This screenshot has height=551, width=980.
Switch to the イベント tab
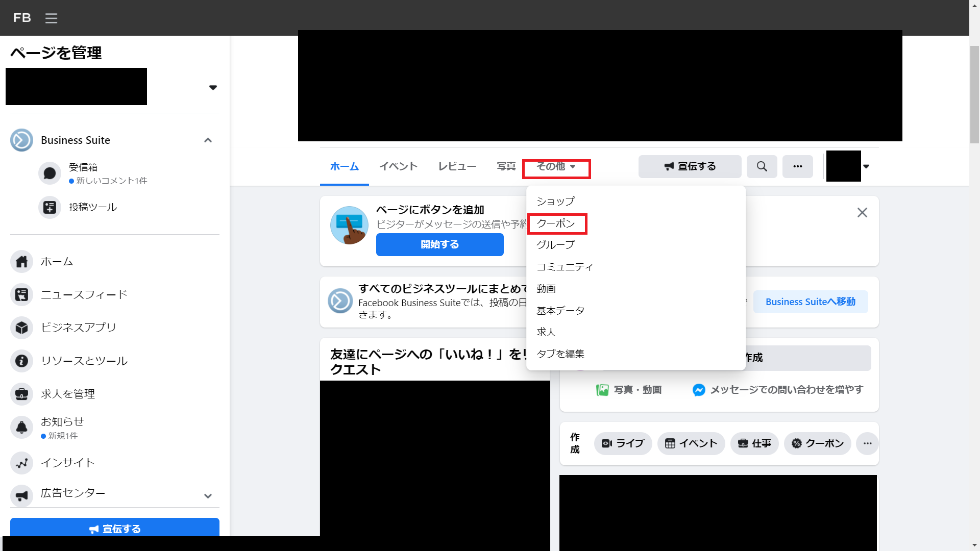click(398, 167)
